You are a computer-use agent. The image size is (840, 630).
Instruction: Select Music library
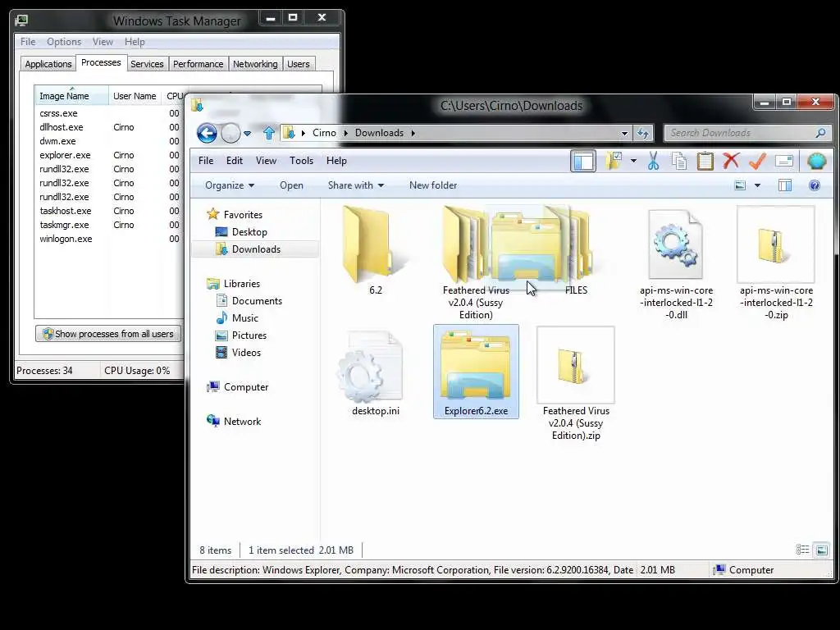pyautogui.click(x=244, y=318)
